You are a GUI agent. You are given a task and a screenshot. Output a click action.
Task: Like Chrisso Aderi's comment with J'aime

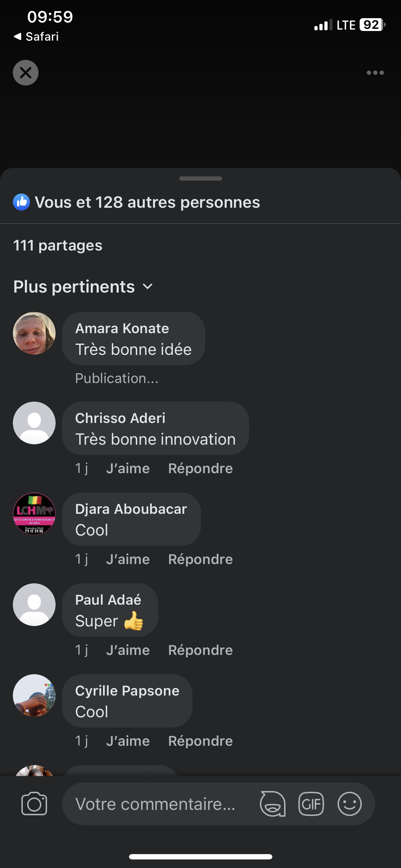pyautogui.click(x=128, y=468)
